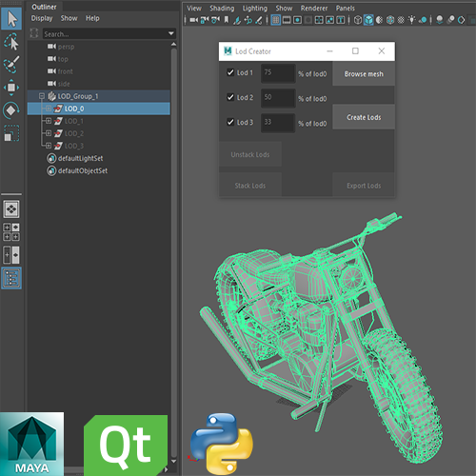
Task: Click the Wireframe on Shaded icon
Action: point(390,20)
